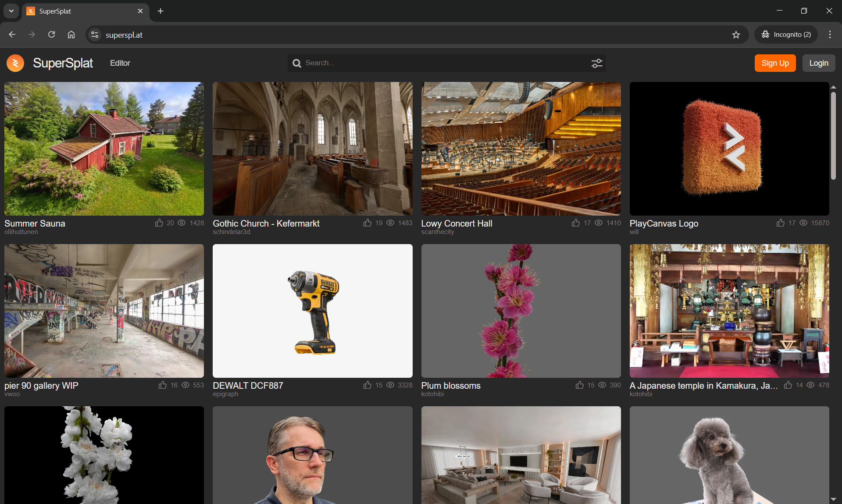This screenshot has width=842, height=504.
Task: Like the Gothic Church - Kefermarkt splat
Action: 367,223
